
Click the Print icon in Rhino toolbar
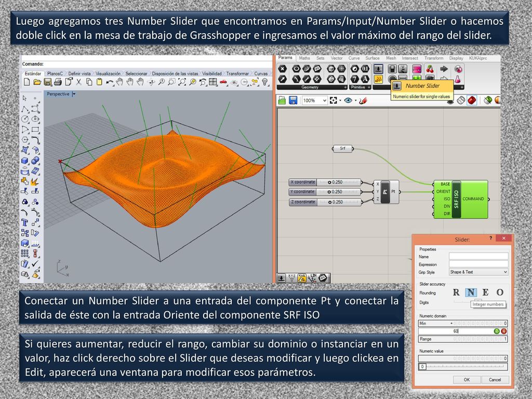(58, 82)
